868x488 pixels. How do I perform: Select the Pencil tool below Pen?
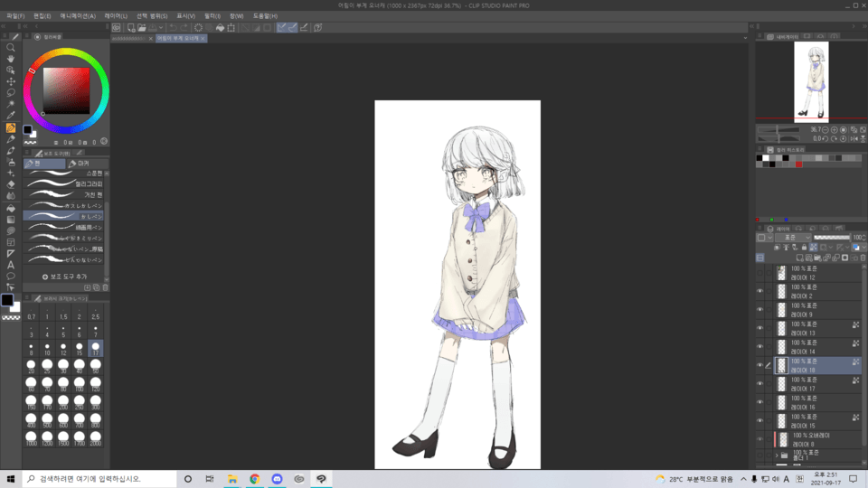pyautogui.click(x=11, y=139)
